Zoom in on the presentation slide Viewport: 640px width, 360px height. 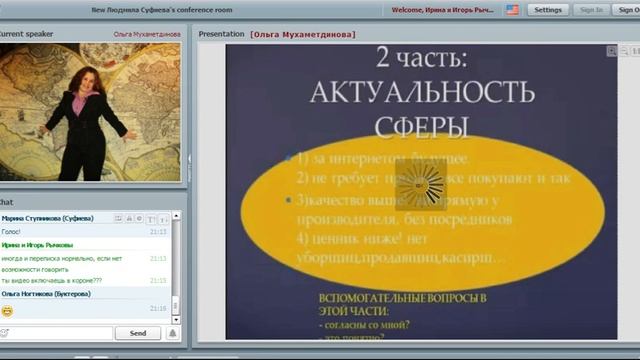point(611,51)
